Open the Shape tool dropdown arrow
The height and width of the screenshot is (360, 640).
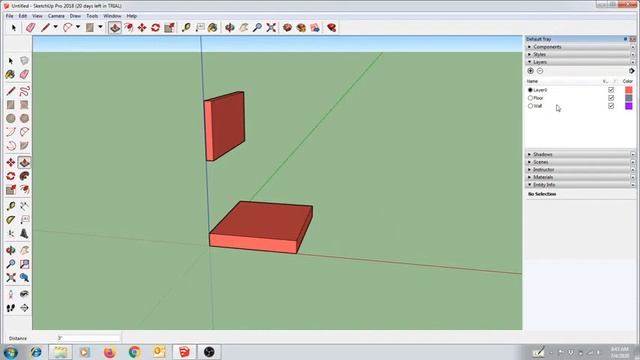pos(100,27)
